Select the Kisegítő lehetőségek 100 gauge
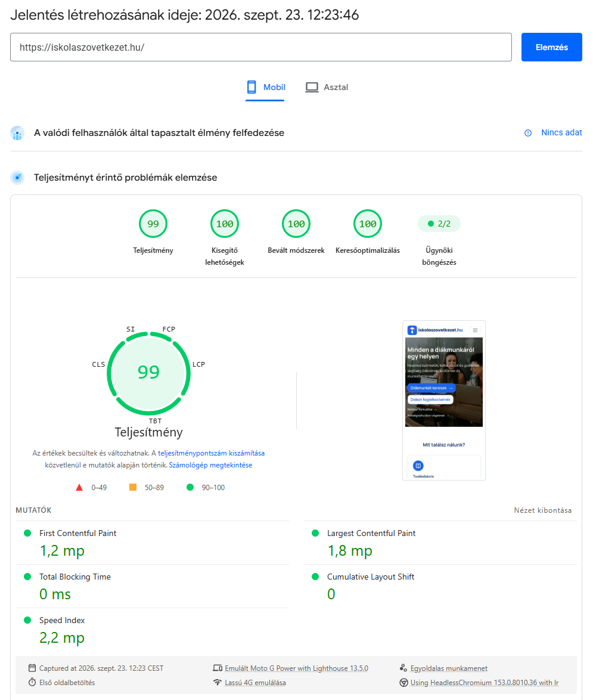The height and width of the screenshot is (700, 593). pyautogui.click(x=225, y=224)
